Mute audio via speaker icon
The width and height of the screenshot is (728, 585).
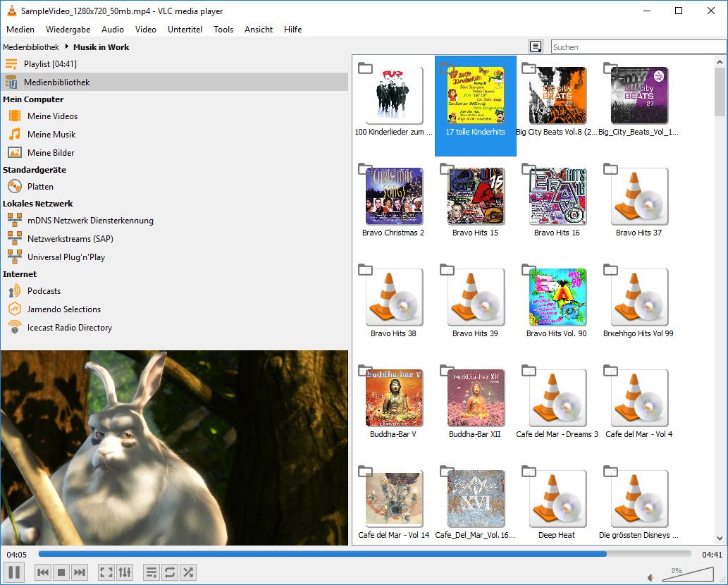(651, 577)
